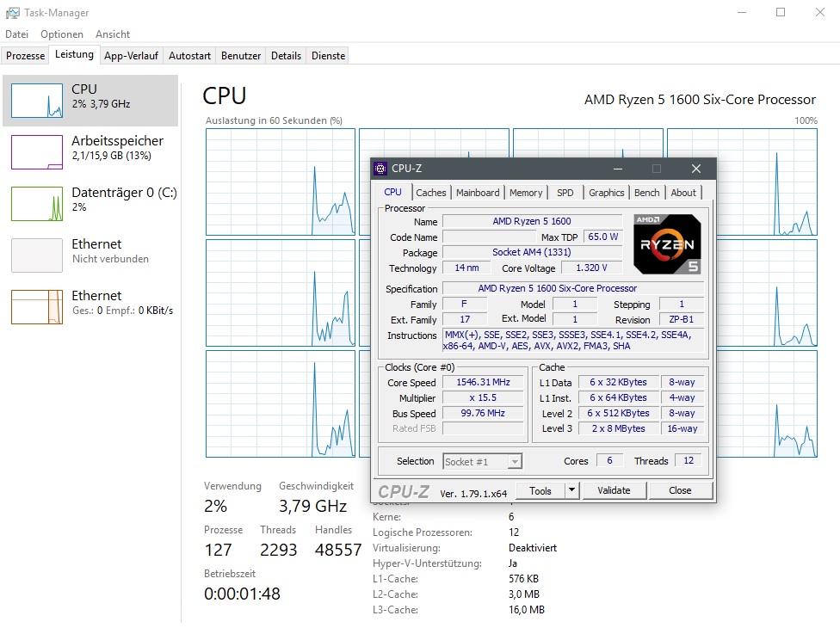The height and width of the screenshot is (634, 840).
Task: Open the Graphics tab in CPU-Z
Action: tap(607, 193)
